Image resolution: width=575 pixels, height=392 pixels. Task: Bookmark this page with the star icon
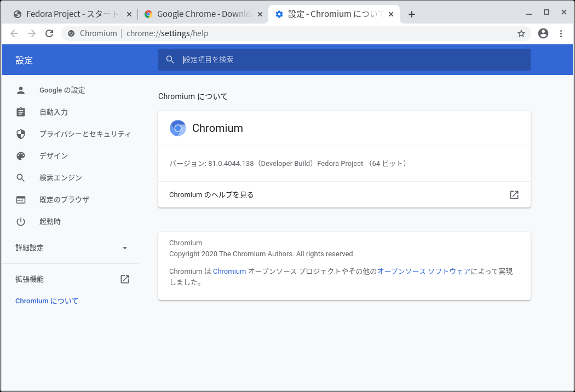[x=521, y=34]
